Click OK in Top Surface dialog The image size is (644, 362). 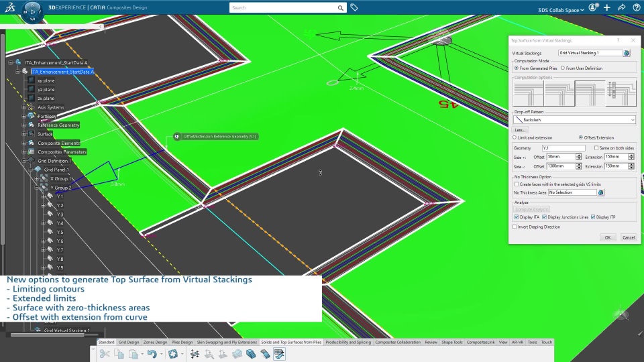(608, 237)
